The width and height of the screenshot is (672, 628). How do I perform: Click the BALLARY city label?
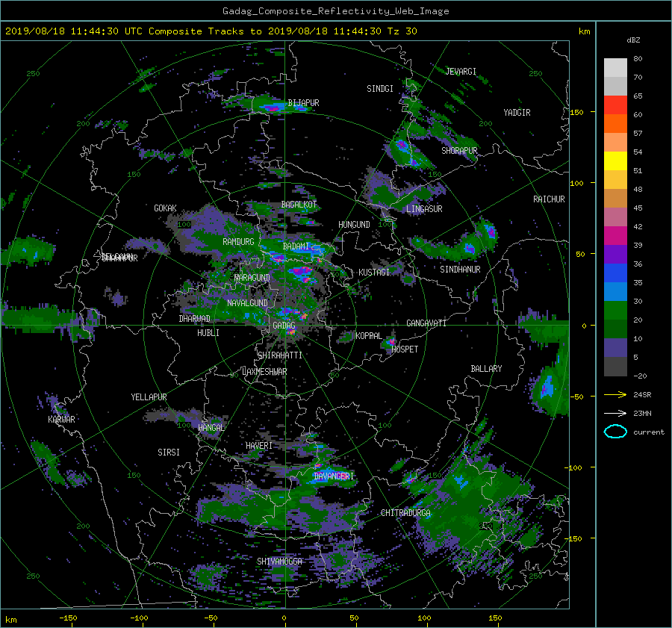point(486,369)
